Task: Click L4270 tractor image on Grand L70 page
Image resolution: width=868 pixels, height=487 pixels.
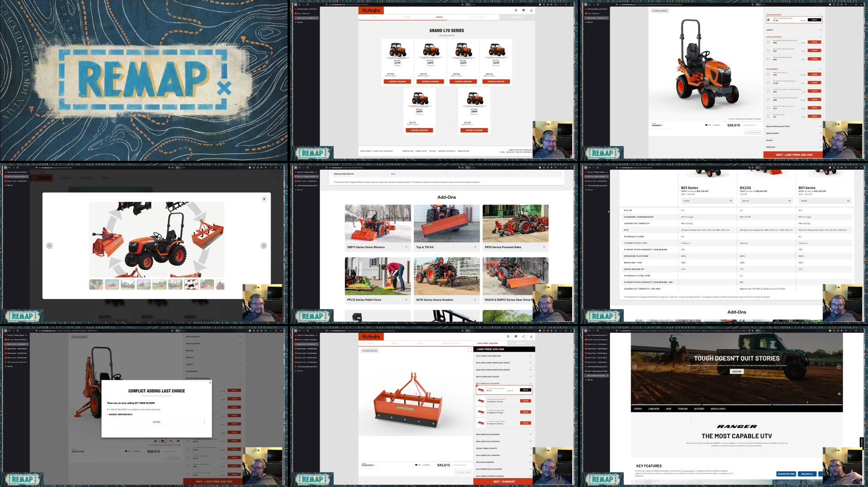Action: [x=463, y=49]
